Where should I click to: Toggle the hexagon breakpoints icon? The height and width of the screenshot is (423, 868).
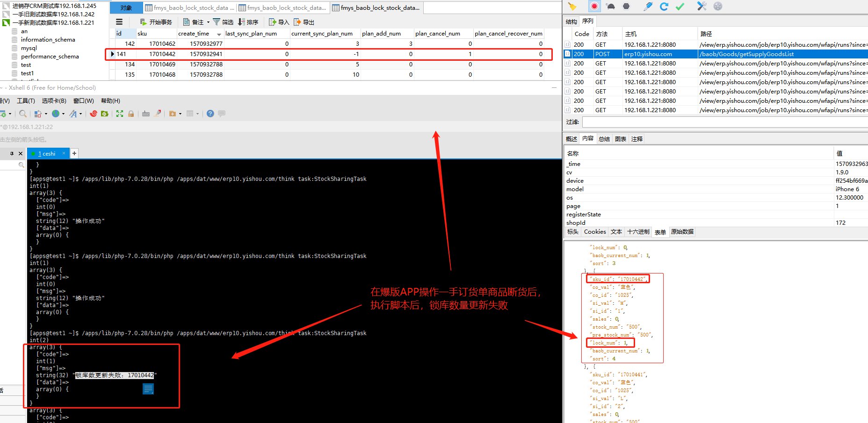coord(626,6)
